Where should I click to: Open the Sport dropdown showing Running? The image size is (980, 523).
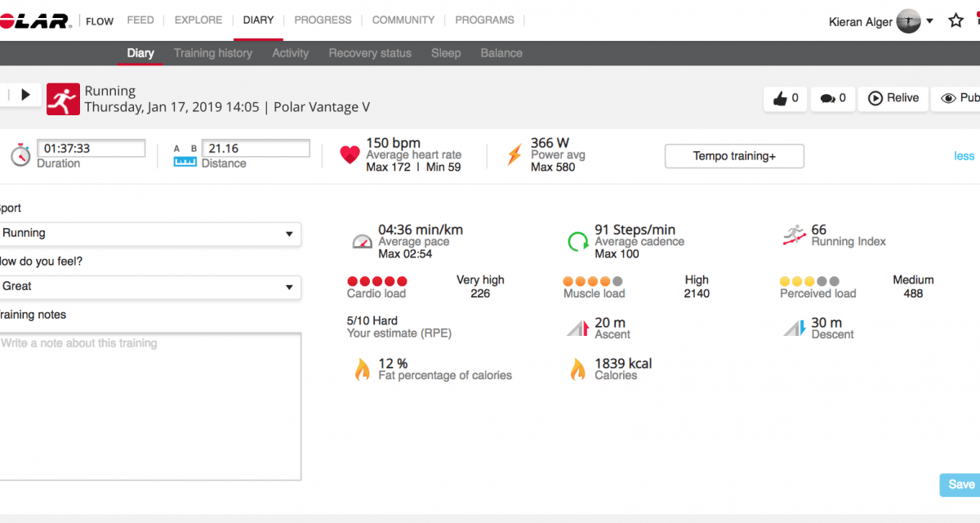click(149, 234)
